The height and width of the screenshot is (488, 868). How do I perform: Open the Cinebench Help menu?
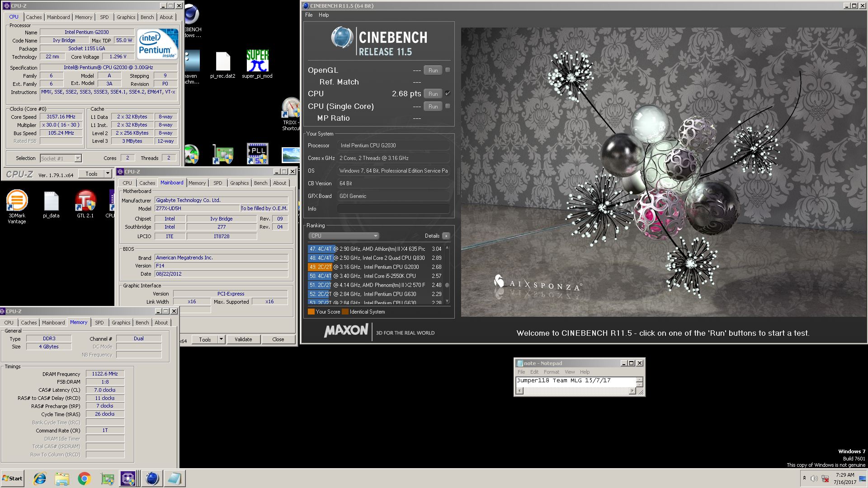tap(324, 15)
